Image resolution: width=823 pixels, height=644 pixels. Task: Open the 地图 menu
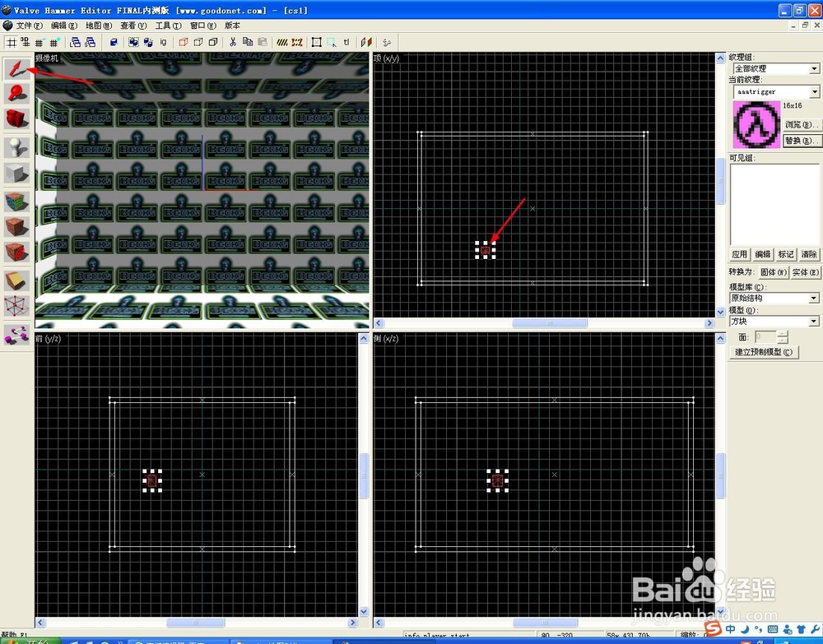99,25
